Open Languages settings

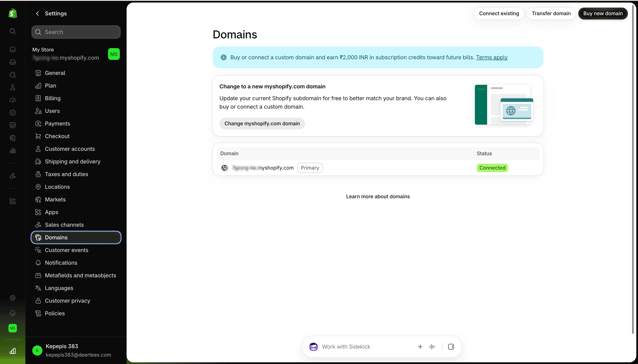tap(76, 288)
